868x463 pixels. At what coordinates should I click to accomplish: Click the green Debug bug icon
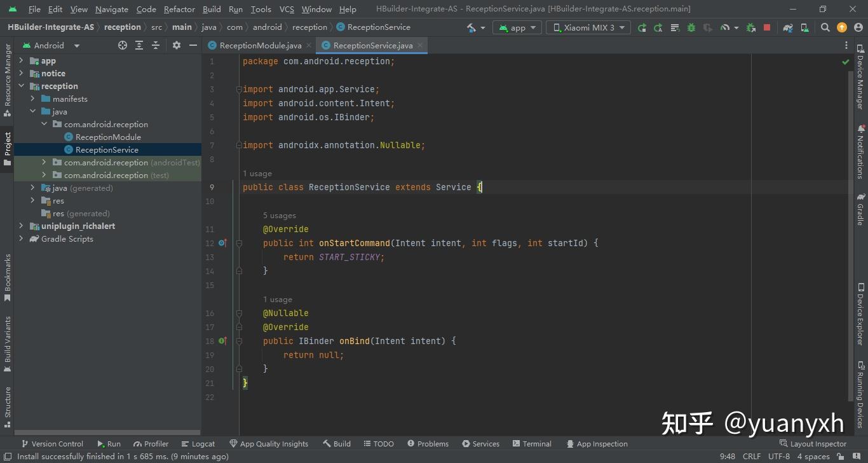(x=691, y=27)
